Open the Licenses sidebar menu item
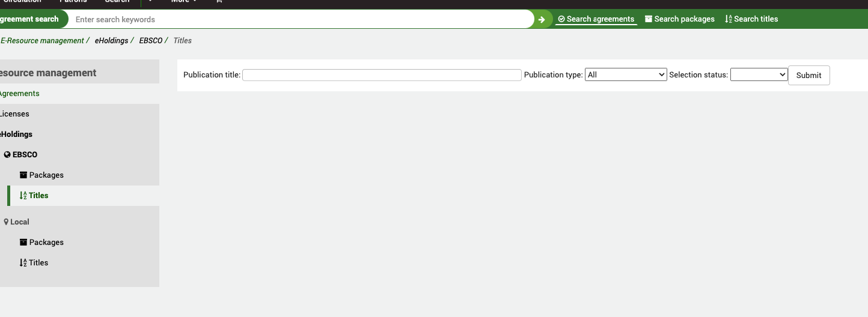The image size is (868, 317). pyautogui.click(x=14, y=114)
